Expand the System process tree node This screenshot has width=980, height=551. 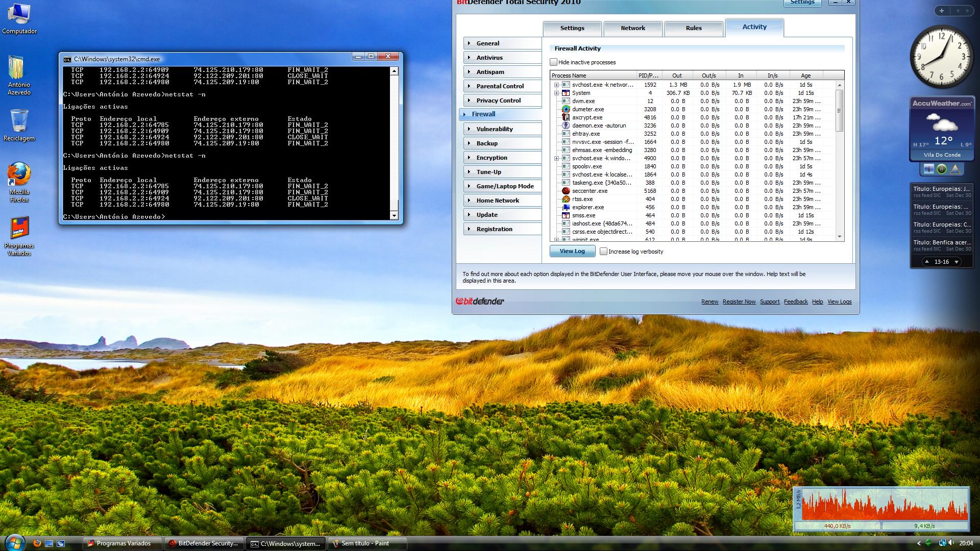pyautogui.click(x=556, y=93)
